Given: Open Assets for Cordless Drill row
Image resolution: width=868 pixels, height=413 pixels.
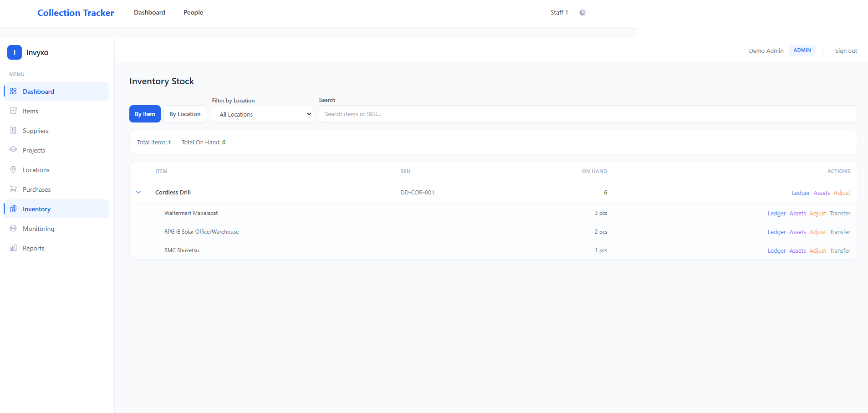Looking at the screenshot, I should pyautogui.click(x=822, y=193).
